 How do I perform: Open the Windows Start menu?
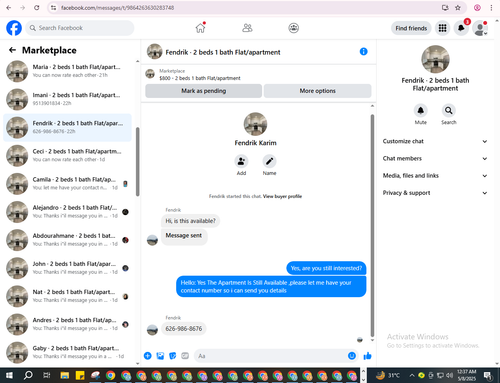pos(9,376)
